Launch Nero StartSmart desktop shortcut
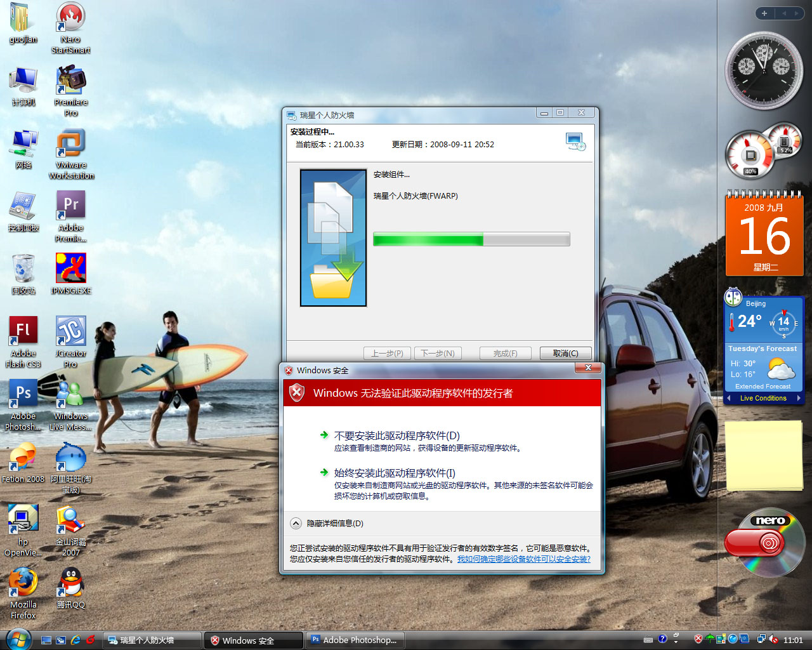 coord(71,28)
